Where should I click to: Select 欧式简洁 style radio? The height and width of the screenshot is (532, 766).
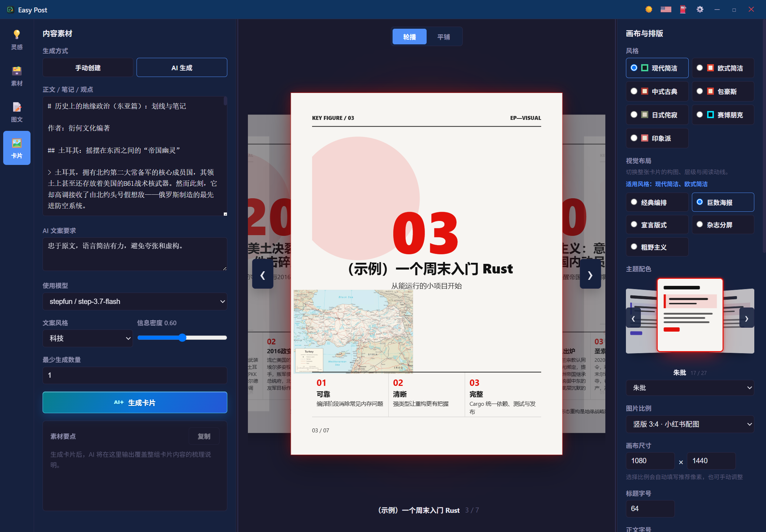(x=723, y=68)
